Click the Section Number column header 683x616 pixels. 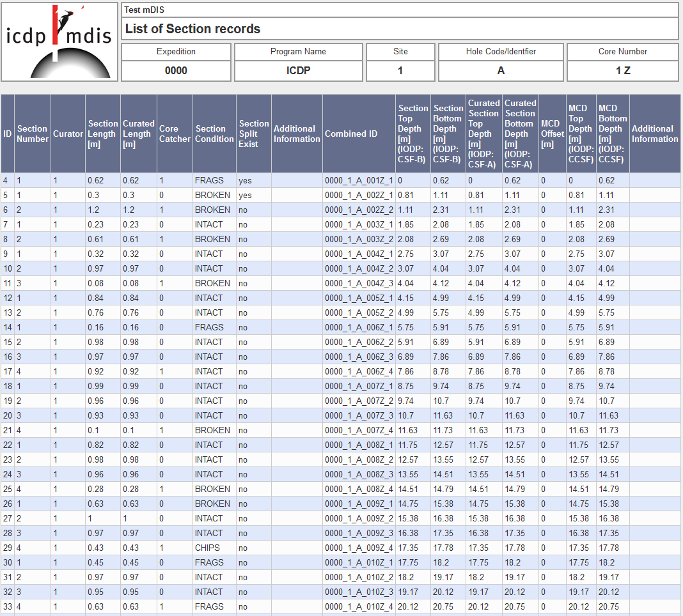[33, 134]
